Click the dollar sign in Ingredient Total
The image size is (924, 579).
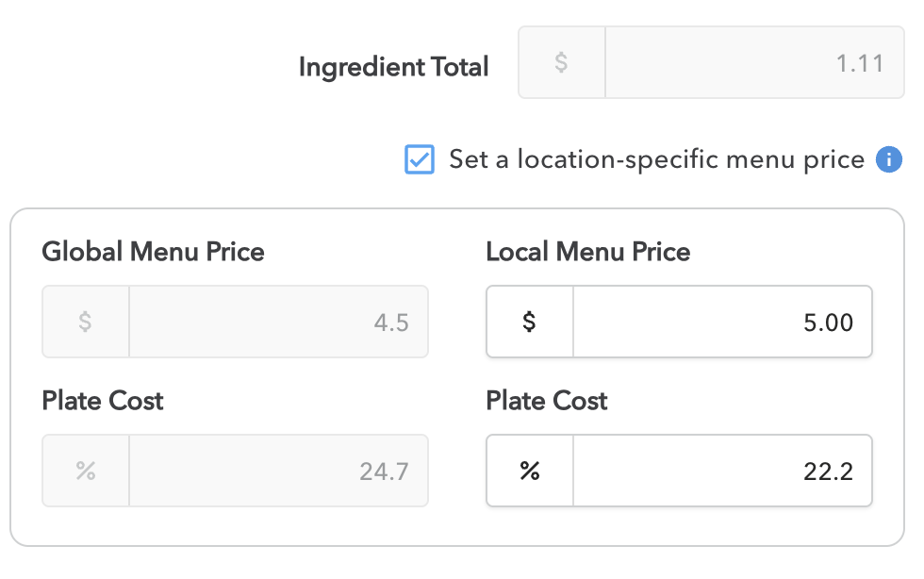tap(561, 63)
